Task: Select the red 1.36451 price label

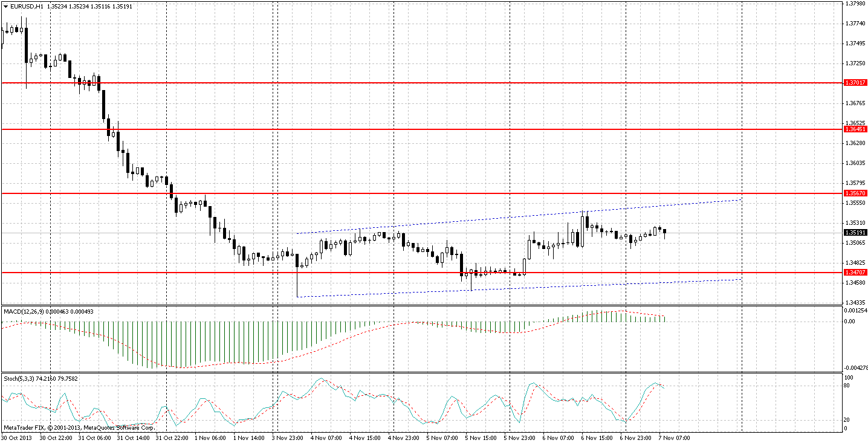Action: click(x=856, y=129)
